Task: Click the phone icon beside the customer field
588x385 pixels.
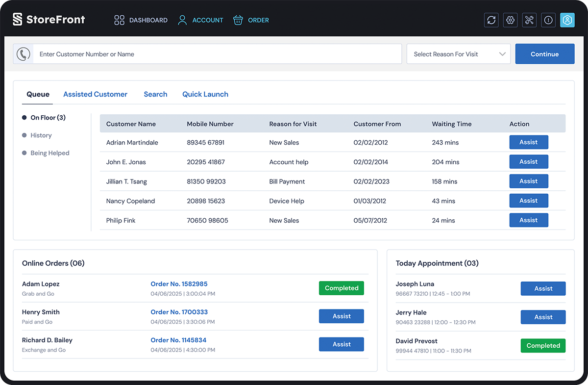Action: pyautogui.click(x=23, y=54)
